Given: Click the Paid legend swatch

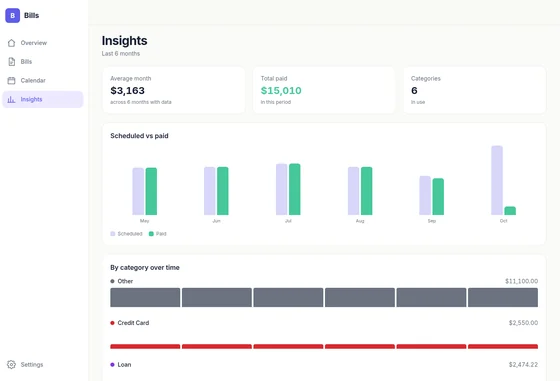Looking at the screenshot, I should 151,234.
